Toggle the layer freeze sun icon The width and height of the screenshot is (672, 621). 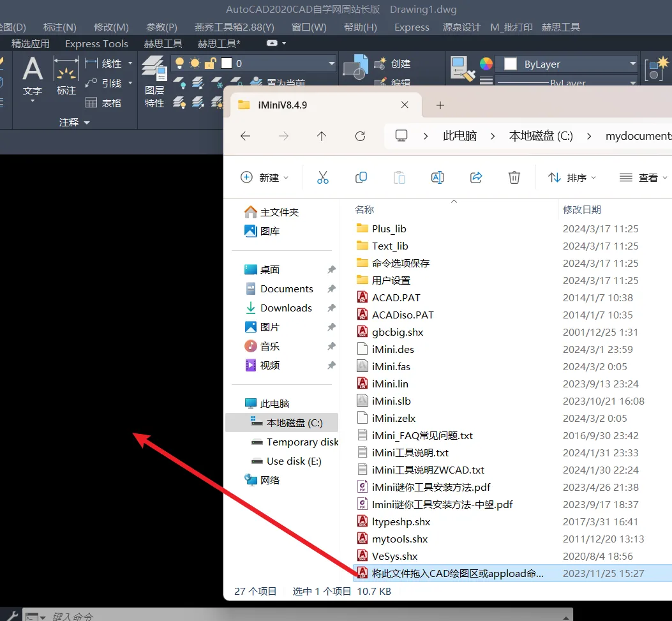click(195, 63)
